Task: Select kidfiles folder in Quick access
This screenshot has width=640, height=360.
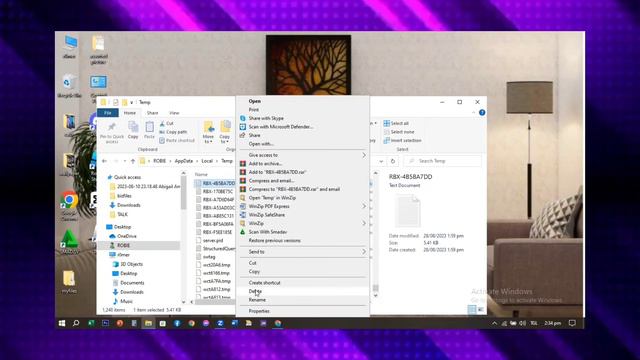Action: click(x=124, y=196)
